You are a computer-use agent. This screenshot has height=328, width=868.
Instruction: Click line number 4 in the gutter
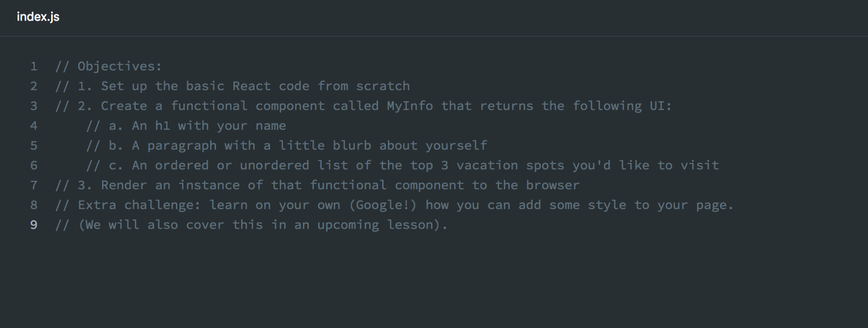34,126
